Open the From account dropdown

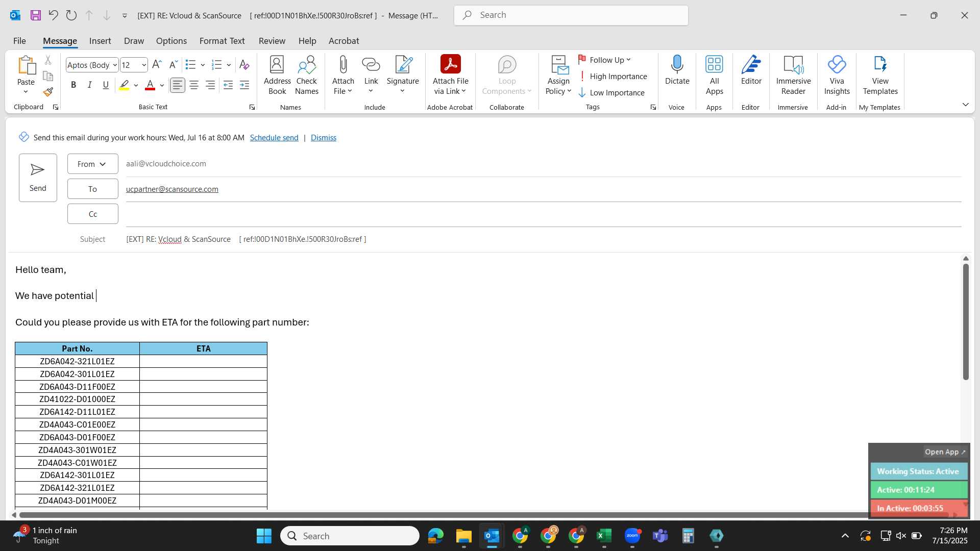[x=92, y=164]
